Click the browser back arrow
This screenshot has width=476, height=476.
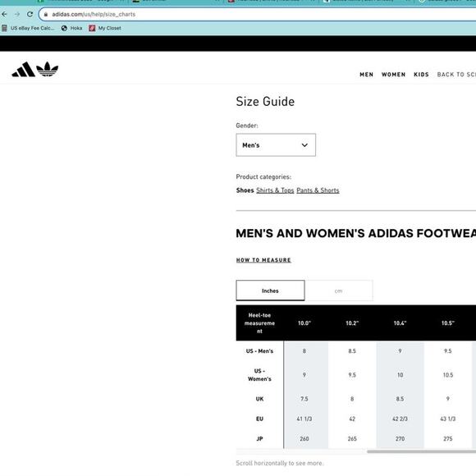pyautogui.click(x=4, y=14)
